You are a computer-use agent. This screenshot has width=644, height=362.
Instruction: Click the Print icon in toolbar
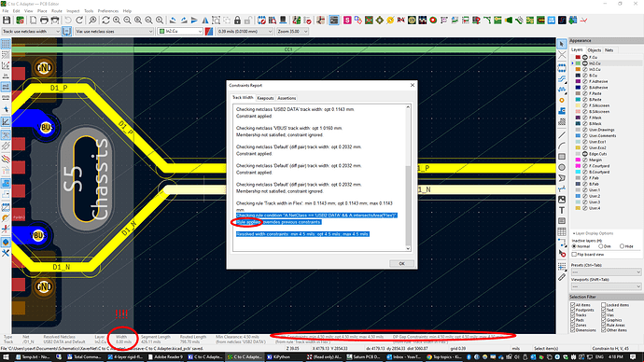(x=44, y=21)
